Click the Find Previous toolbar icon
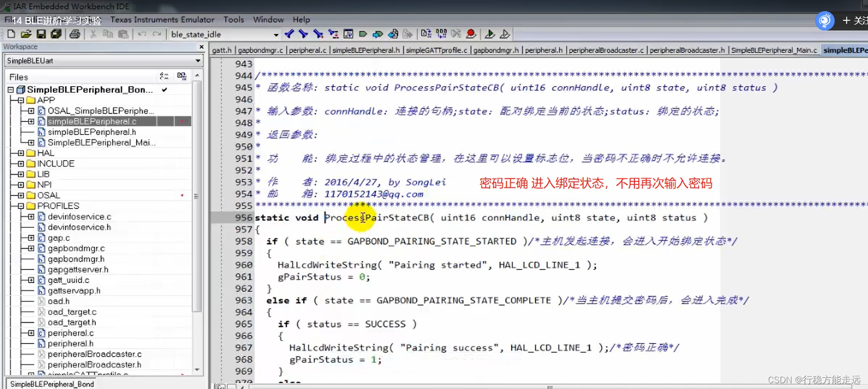The width and height of the screenshot is (868, 389). tap(289, 34)
